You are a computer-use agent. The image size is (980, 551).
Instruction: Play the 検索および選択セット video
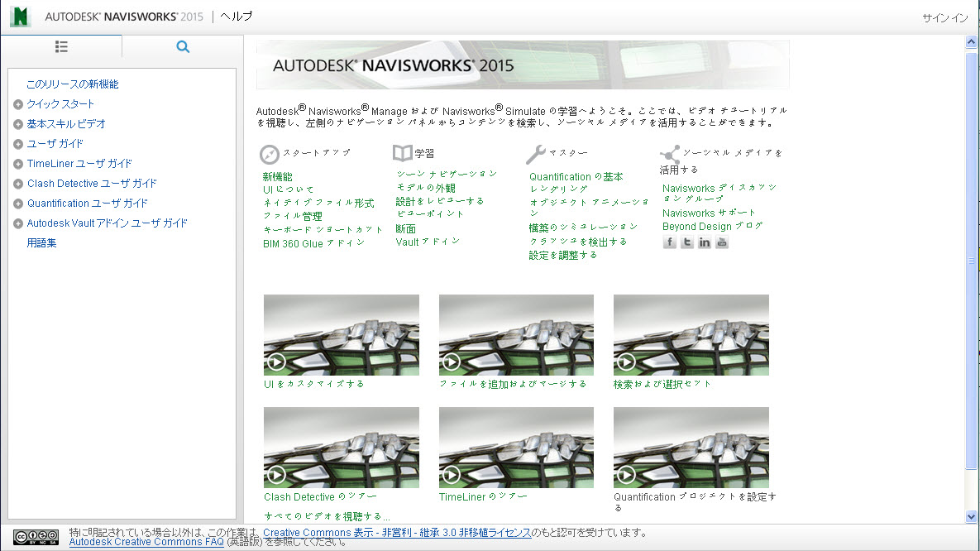click(x=691, y=334)
